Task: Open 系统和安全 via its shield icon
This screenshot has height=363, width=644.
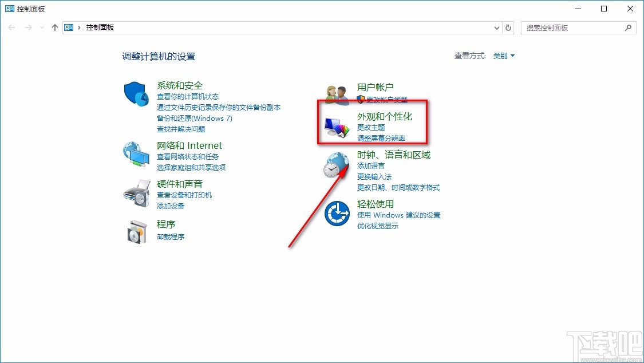Action: pos(136,93)
